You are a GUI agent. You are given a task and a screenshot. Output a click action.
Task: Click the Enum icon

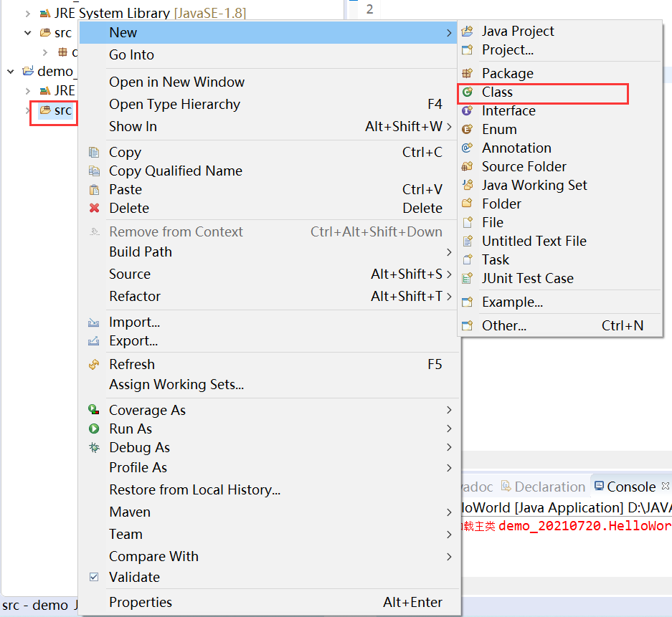(467, 129)
